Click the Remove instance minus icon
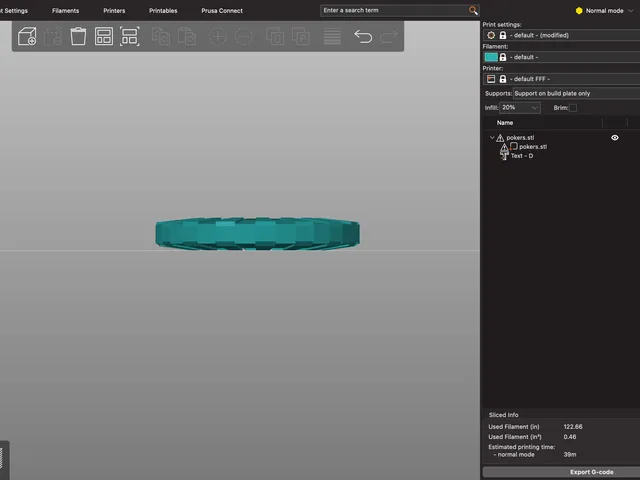This screenshot has height=480, width=640. click(244, 36)
